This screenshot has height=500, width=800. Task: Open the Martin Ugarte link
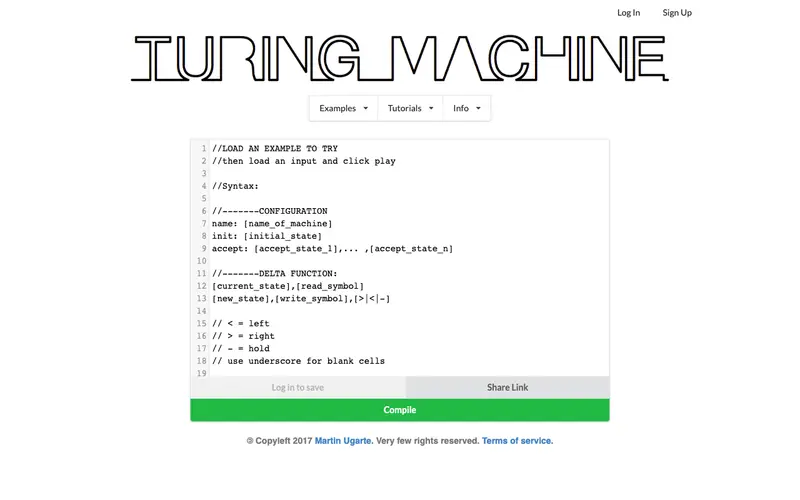coord(343,441)
